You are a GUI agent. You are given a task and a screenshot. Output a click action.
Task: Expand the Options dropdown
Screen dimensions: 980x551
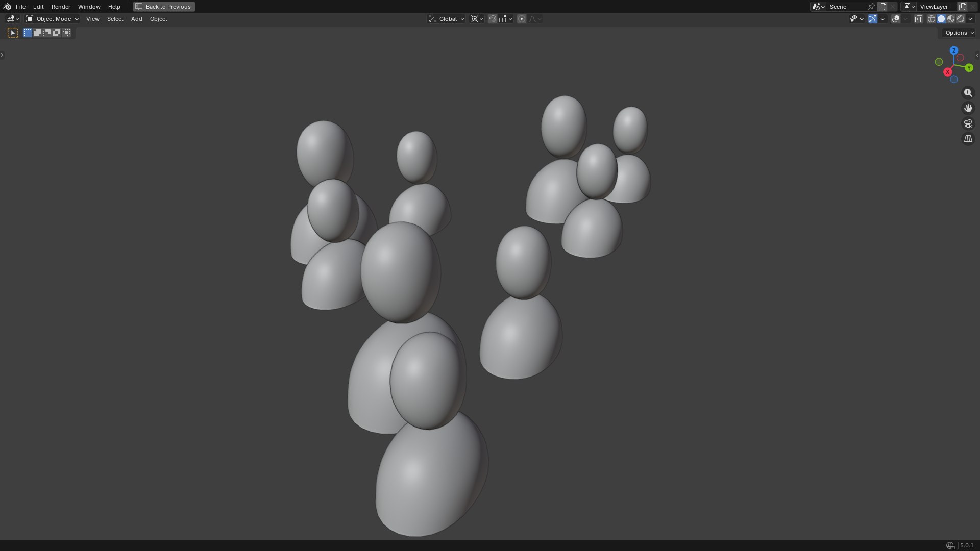click(960, 33)
